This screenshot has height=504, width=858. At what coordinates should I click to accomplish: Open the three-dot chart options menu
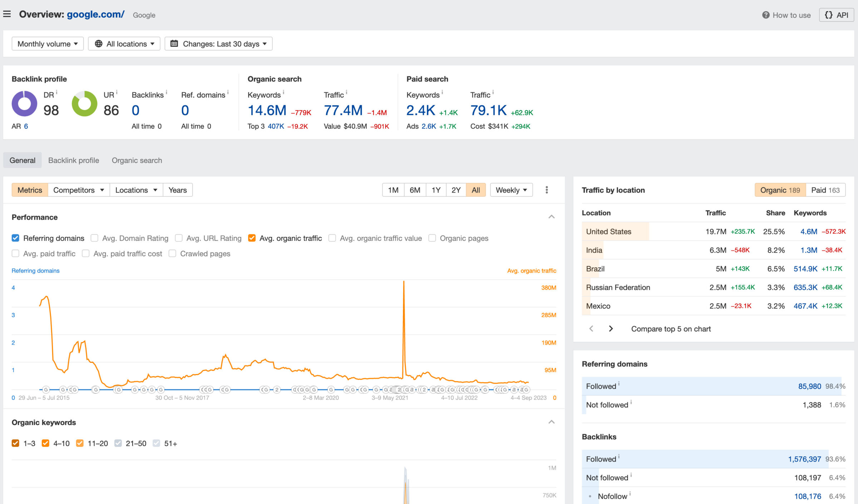547,190
